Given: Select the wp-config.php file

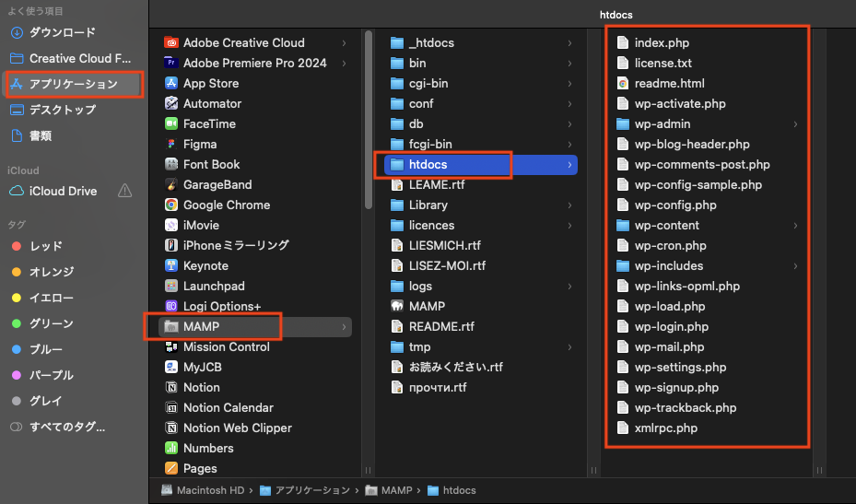Looking at the screenshot, I should tap(674, 205).
